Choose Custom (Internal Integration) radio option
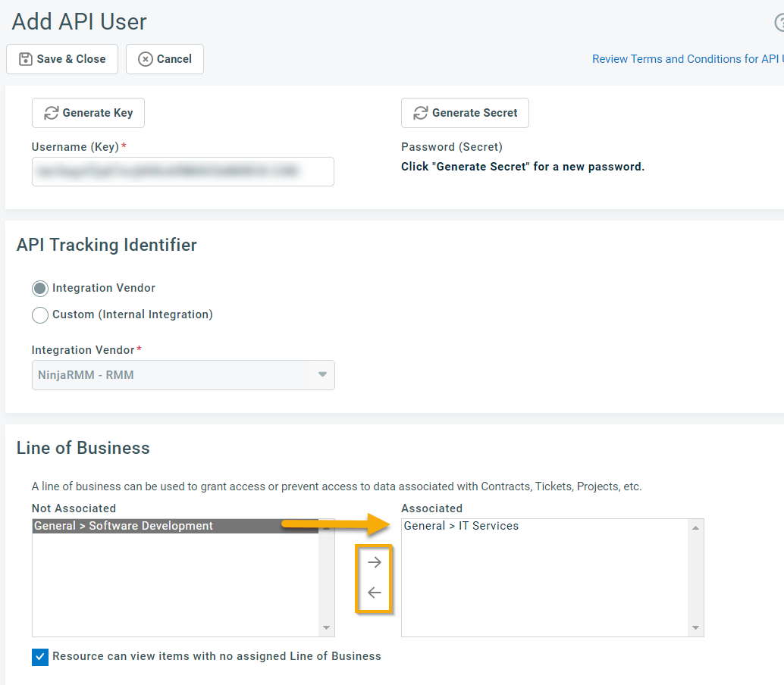 point(40,314)
